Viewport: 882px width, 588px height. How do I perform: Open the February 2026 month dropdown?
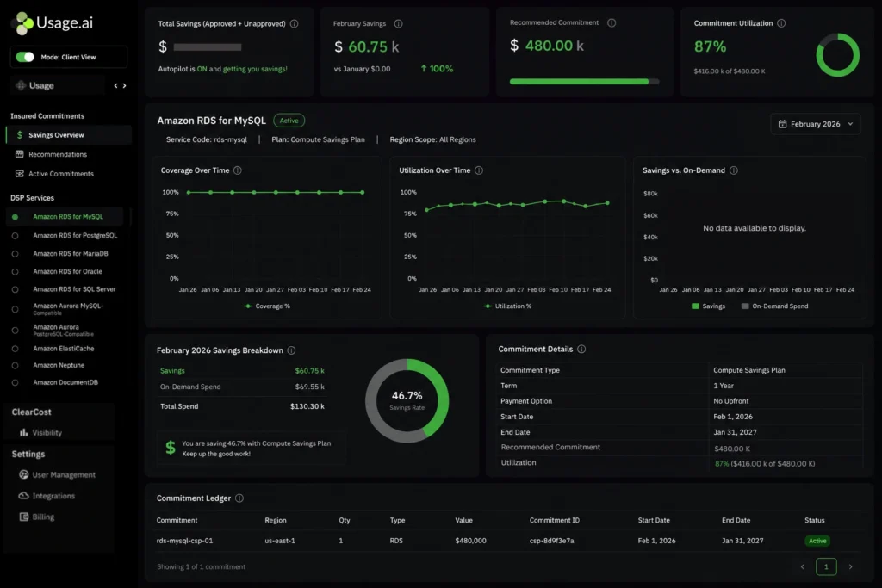[815, 124]
